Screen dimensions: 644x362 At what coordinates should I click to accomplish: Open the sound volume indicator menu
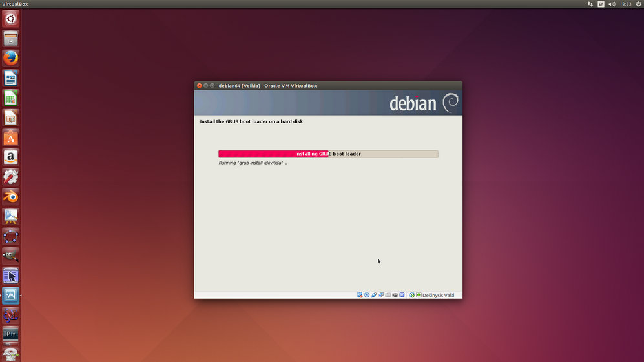coord(612,4)
